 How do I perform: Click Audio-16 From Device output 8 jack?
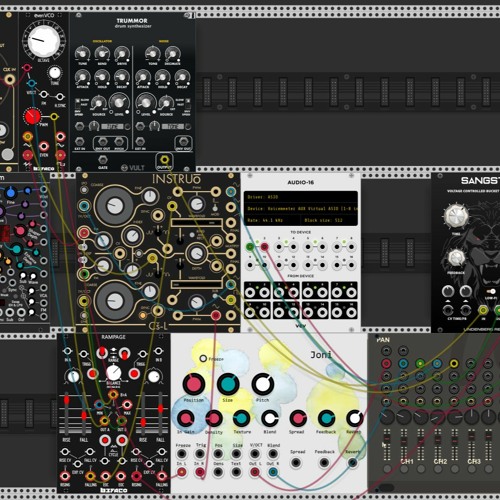pos(351,293)
